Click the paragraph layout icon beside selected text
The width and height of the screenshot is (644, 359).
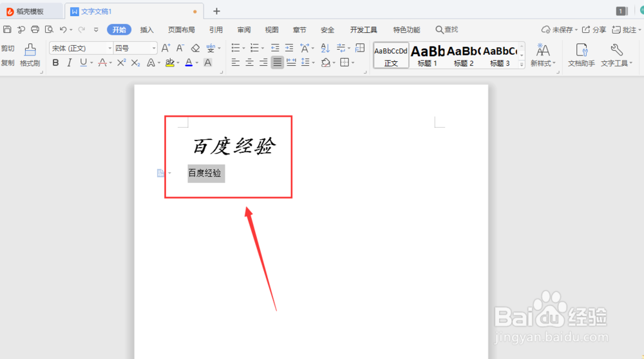click(160, 173)
